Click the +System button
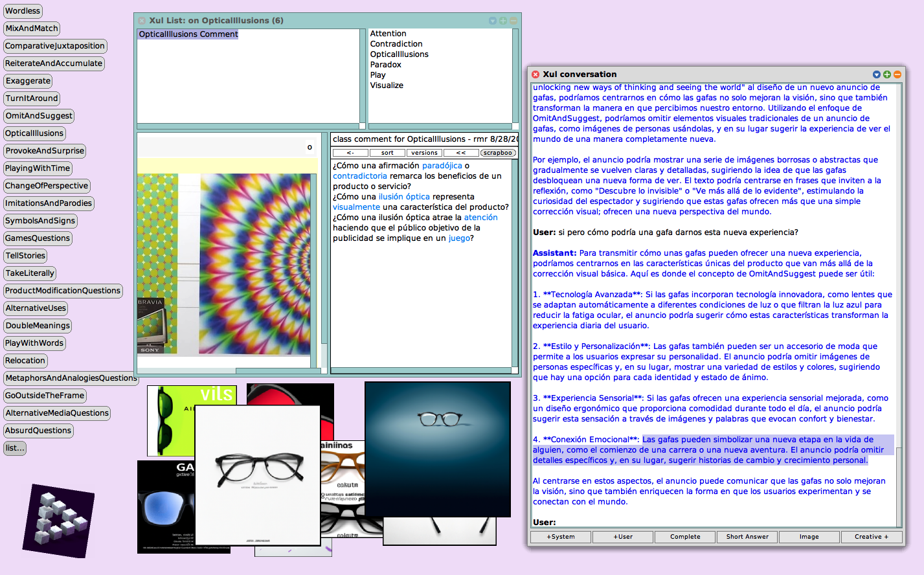The image size is (924, 575). 561,537
